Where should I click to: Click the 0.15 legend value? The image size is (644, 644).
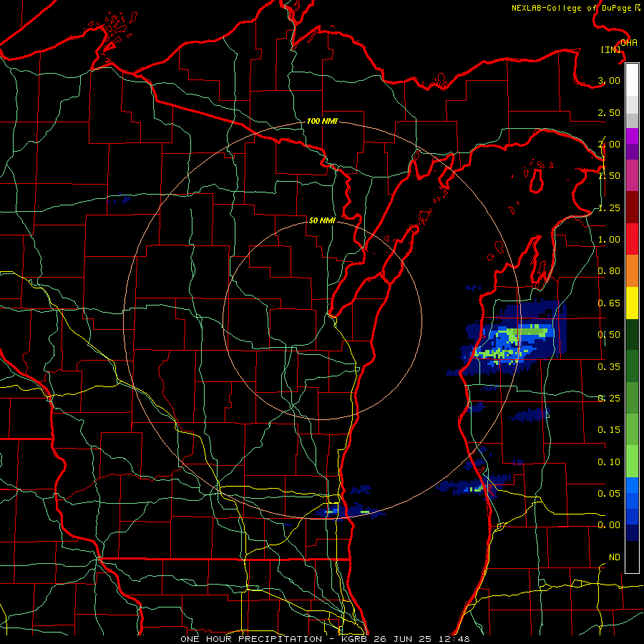pos(609,430)
